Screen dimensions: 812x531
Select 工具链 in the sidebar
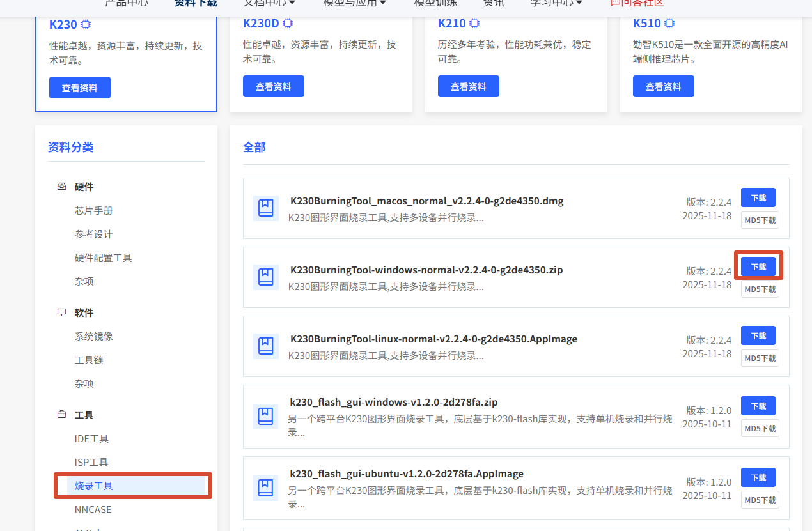pos(89,360)
